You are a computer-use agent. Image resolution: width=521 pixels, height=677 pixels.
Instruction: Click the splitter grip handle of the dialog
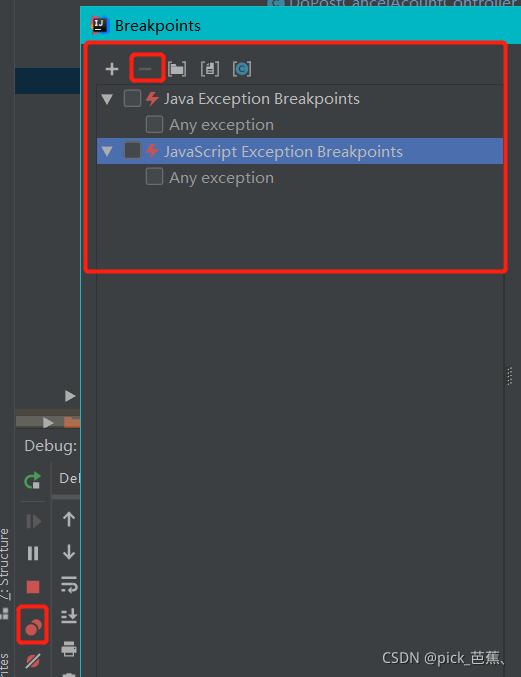[x=509, y=376]
